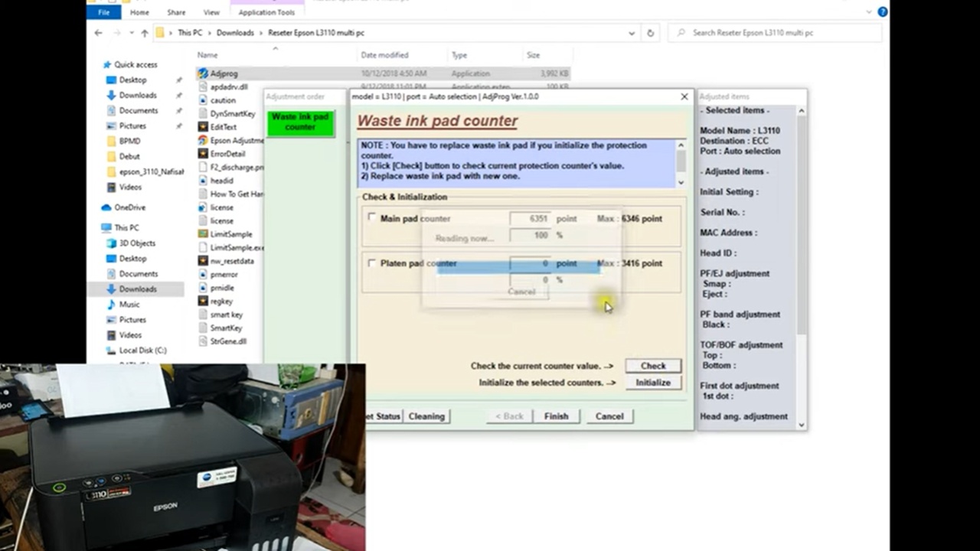
Task: Open the recent locations dropdown arrow
Action: tap(132, 33)
